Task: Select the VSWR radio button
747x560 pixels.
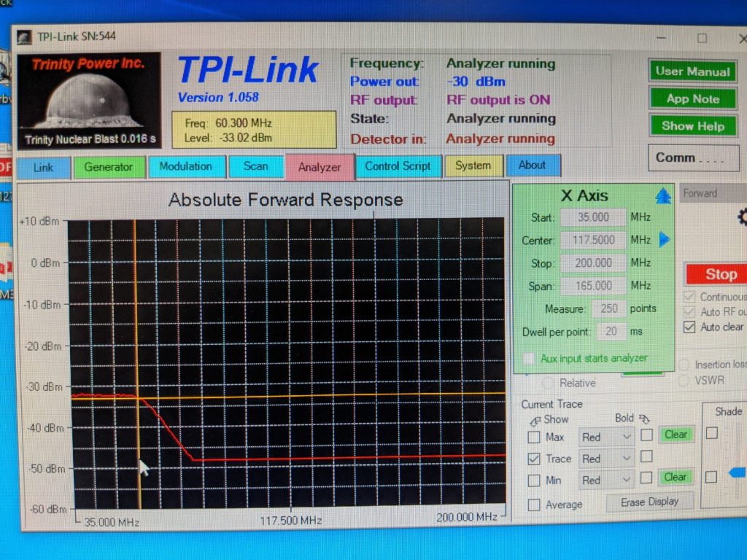Action: 684,381
